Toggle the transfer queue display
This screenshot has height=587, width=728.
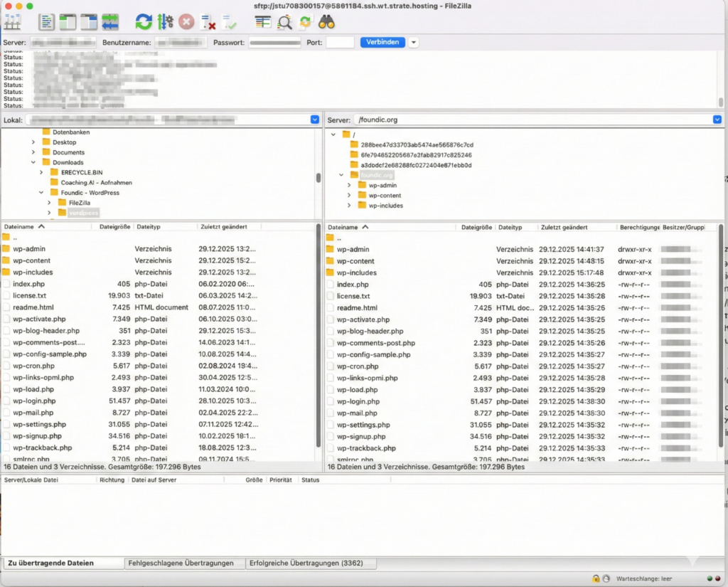110,21
